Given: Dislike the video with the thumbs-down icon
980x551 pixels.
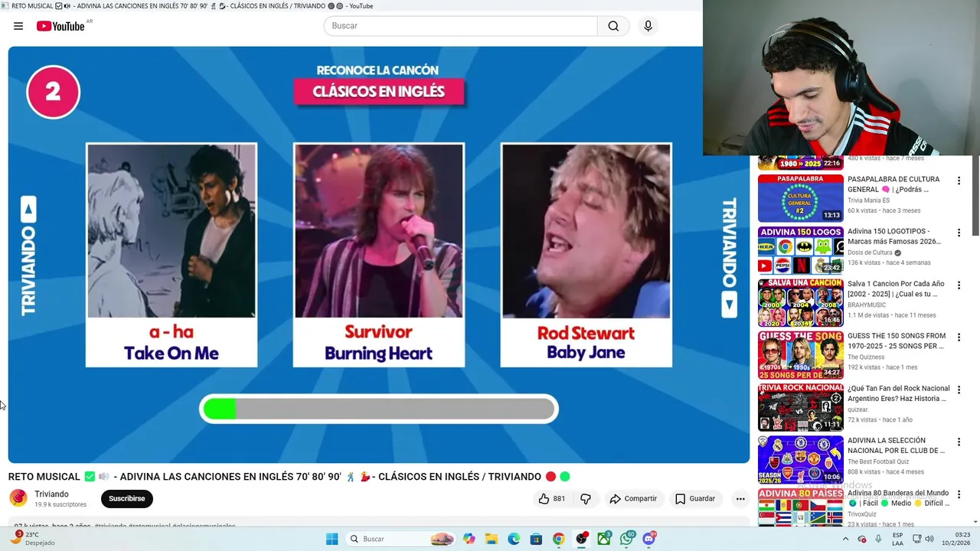Looking at the screenshot, I should (x=586, y=499).
